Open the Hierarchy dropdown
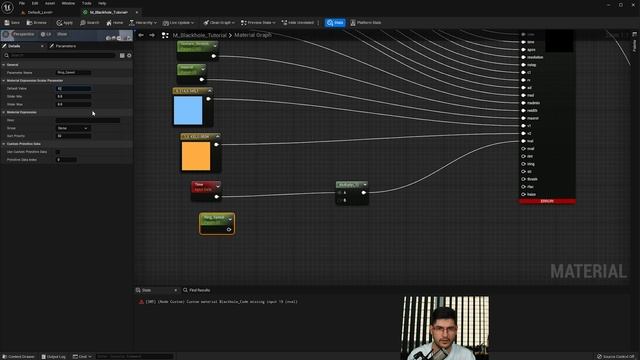 [143, 22]
